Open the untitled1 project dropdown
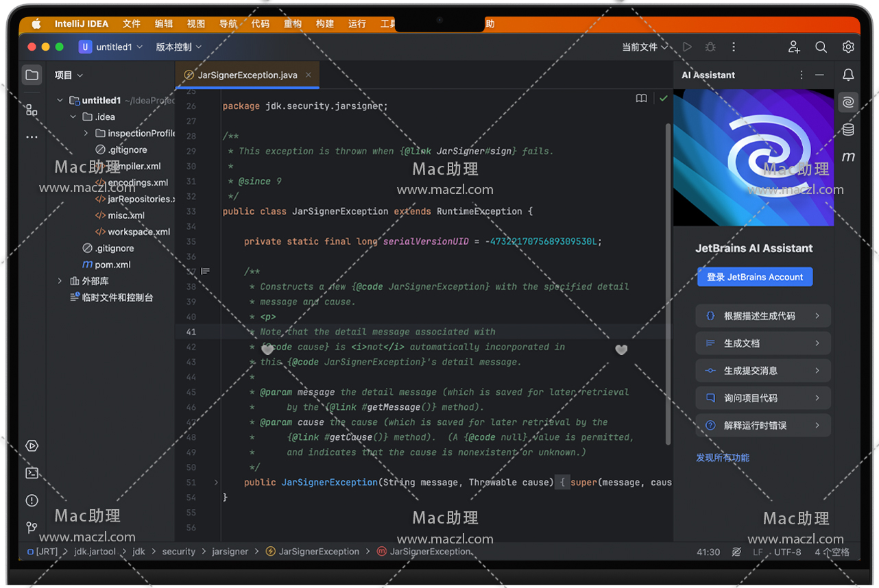879x588 pixels. click(112, 47)
